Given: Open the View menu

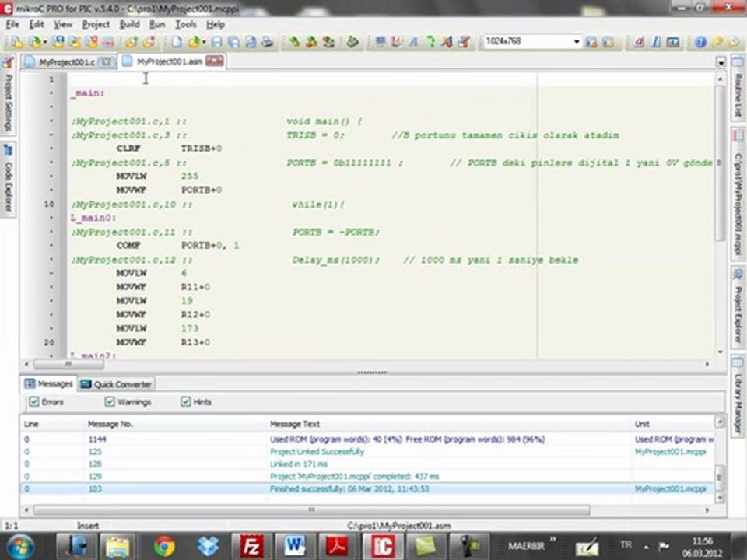Looking at the screenshot, I should pos(62,25).
